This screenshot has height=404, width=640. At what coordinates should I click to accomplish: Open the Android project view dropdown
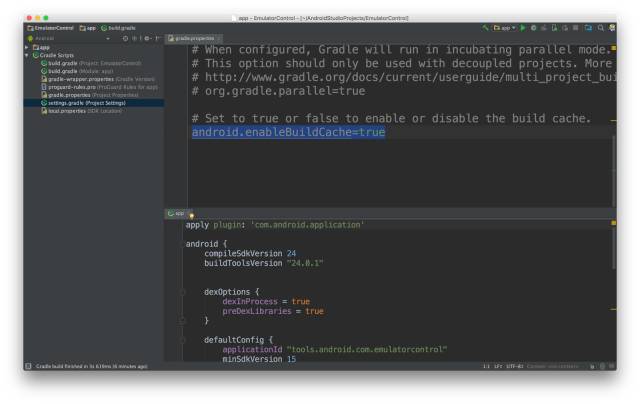pyautogui.click(x=69, y=38)
